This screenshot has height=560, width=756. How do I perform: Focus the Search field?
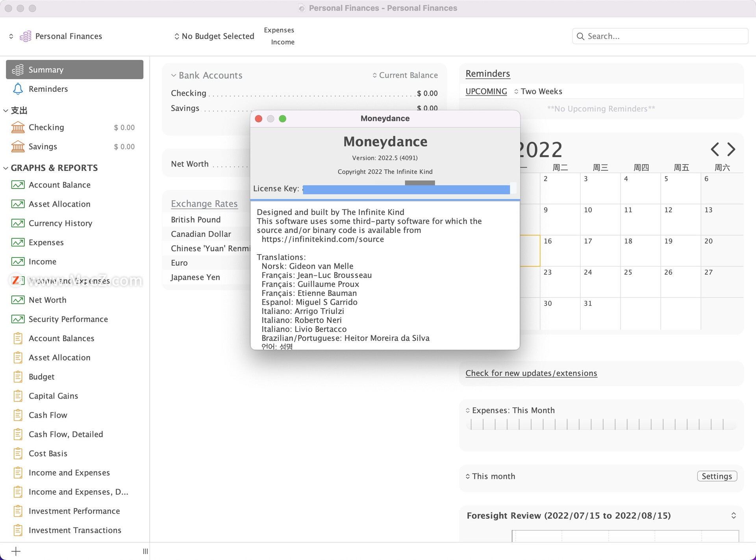coord(660,36)
